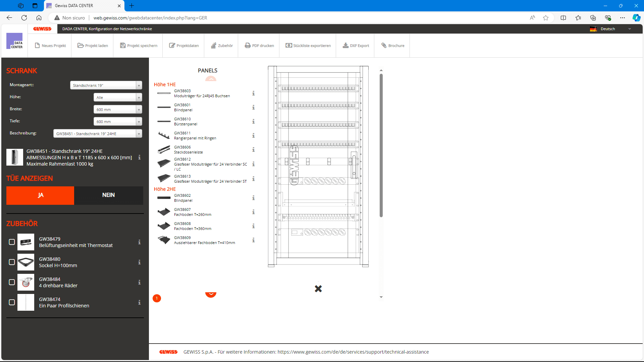Image resolution: width=644 pixels, height=362 pixels.
Task: Click Projekt speichern in toolbar
Action: coord(139,46)
